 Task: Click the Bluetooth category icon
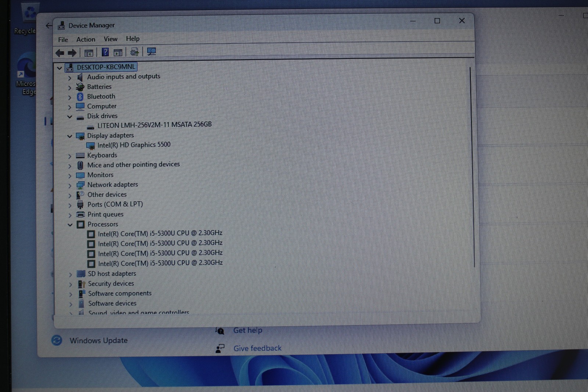click(80, 97)
